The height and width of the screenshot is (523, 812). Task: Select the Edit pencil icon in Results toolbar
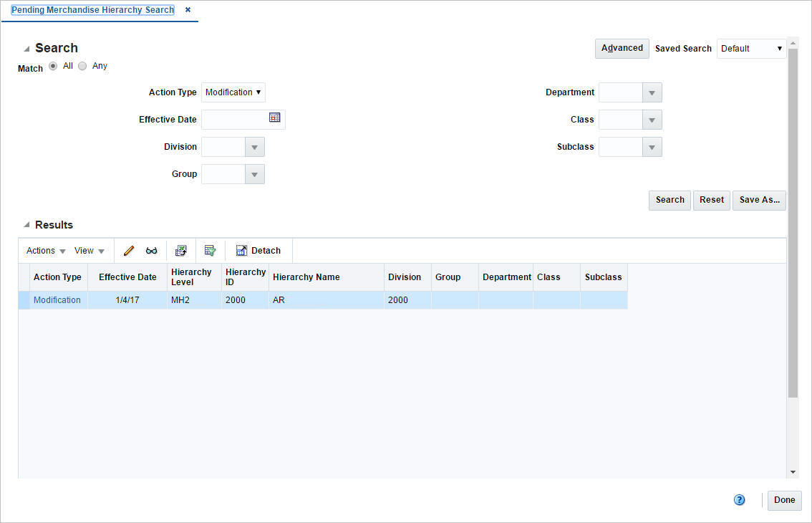(128, 250)
